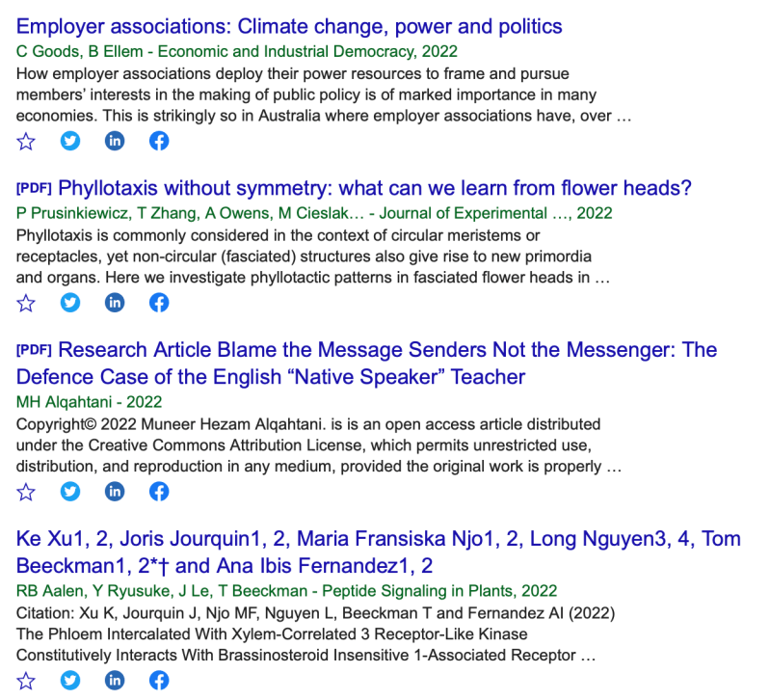The image size is (770, 700).
Task: Star the Phyllotaxis without symmetry article
Action: click(26, 303)
